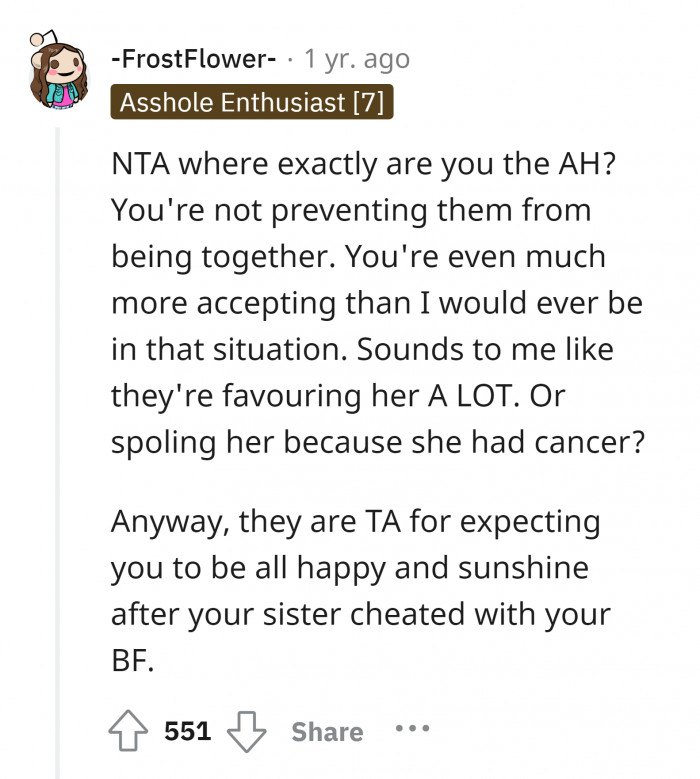
Task: Share this comment
Action: pyautogui.click(x=327, y=731)
